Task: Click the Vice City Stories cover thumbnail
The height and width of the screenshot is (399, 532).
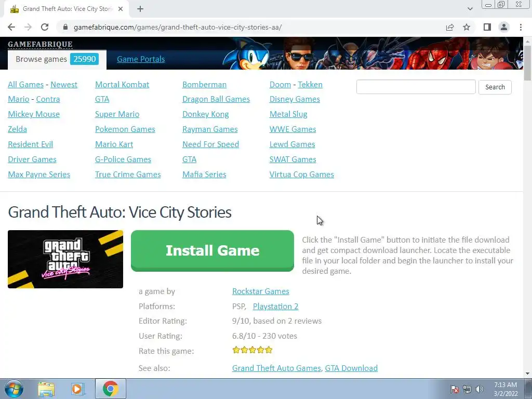Action: click(65, 259)
